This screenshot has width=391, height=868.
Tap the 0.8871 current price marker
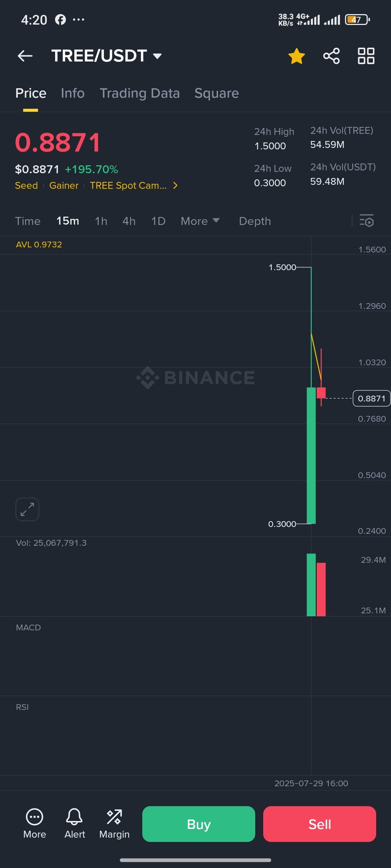click(371, 398)
